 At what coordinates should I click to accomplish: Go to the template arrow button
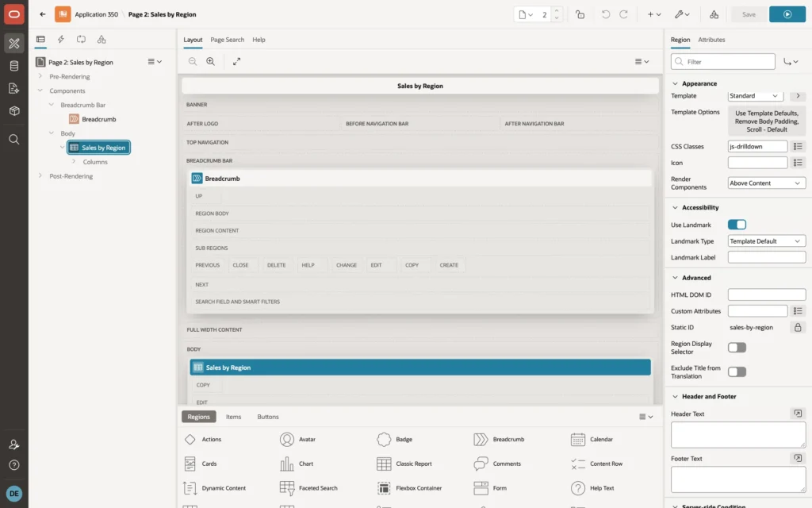tap(798, 96)
